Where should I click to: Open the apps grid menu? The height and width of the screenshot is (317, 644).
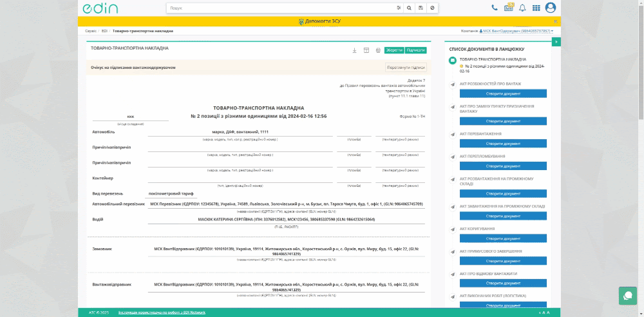coord(536,8)
